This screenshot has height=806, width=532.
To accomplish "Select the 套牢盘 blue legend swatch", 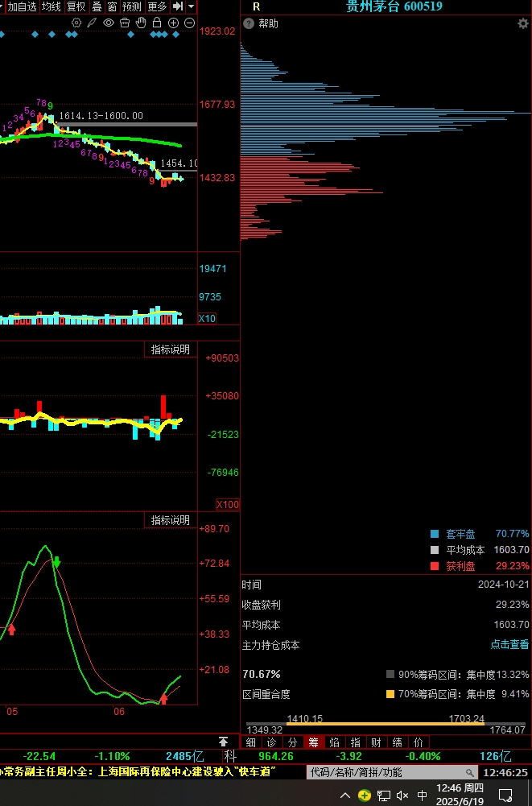I will pos(435,534).
